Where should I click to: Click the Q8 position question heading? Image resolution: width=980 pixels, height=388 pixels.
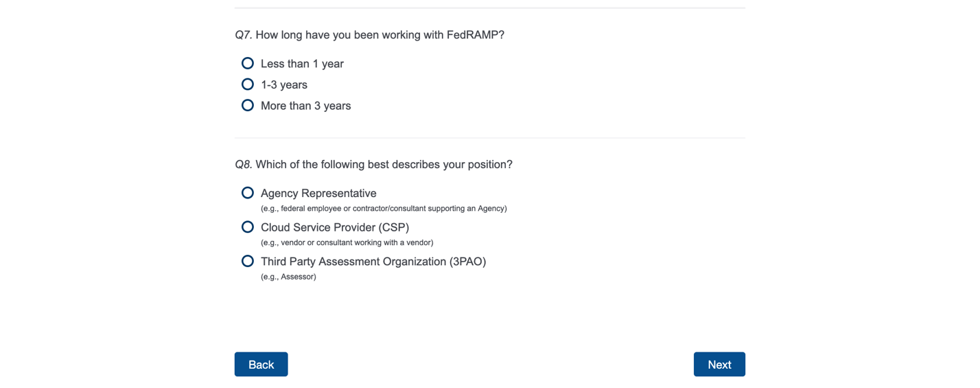pyautogui.click(x=373, y=165)
